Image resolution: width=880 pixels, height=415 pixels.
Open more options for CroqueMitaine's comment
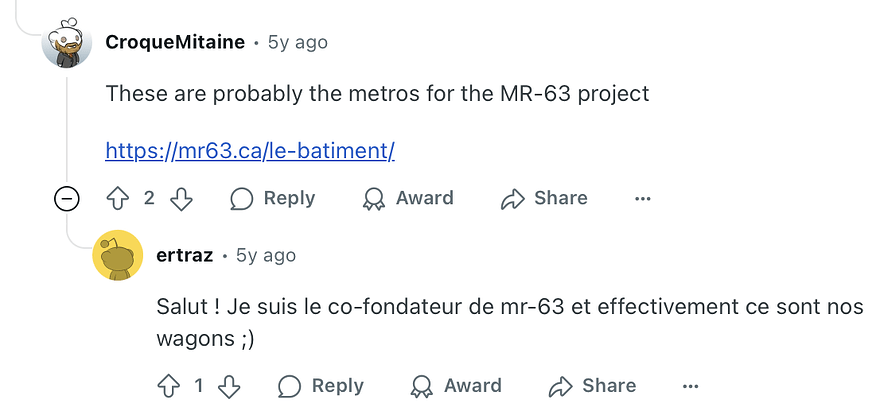[x=643, y=198]
